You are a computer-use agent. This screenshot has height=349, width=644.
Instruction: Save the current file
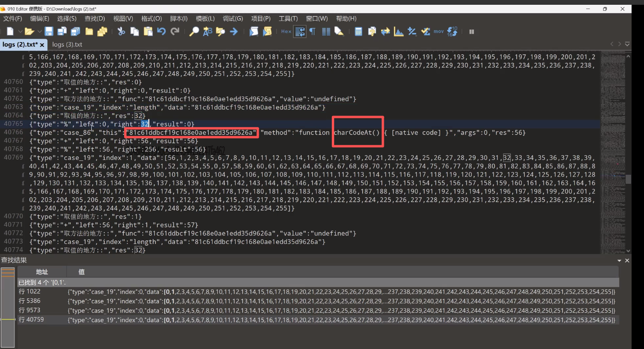point(49,32)
